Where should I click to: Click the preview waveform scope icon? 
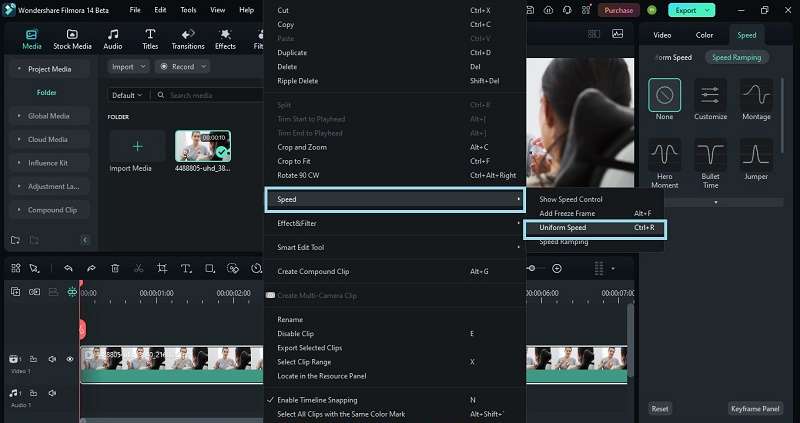[x=617, y=34]
